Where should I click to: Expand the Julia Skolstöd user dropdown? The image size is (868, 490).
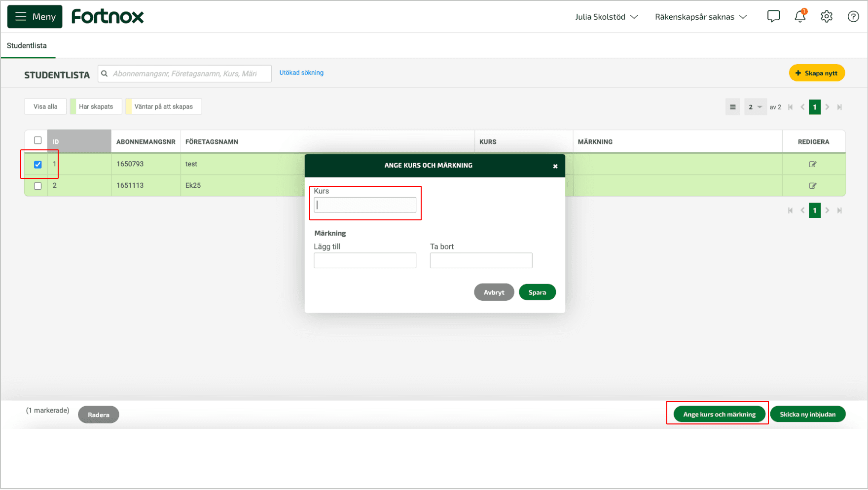[x=607, y=17]
